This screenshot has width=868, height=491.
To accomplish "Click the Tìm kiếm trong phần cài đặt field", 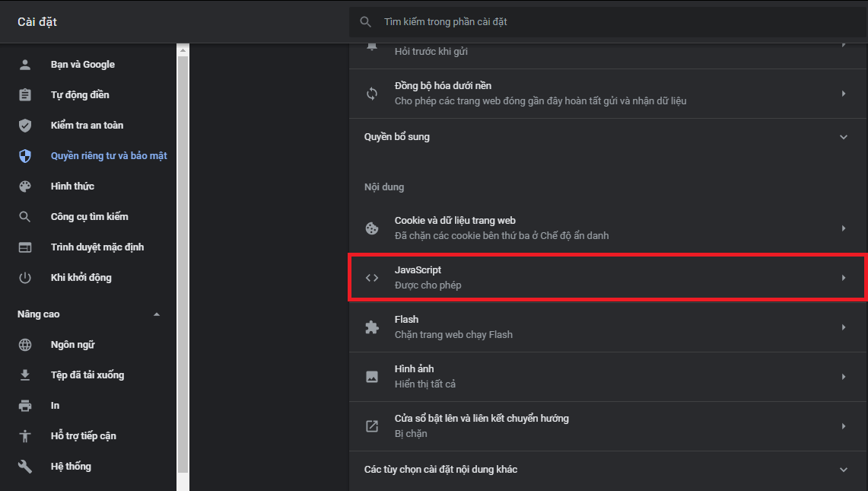I will pyautogui.click(x=608, y=21).
